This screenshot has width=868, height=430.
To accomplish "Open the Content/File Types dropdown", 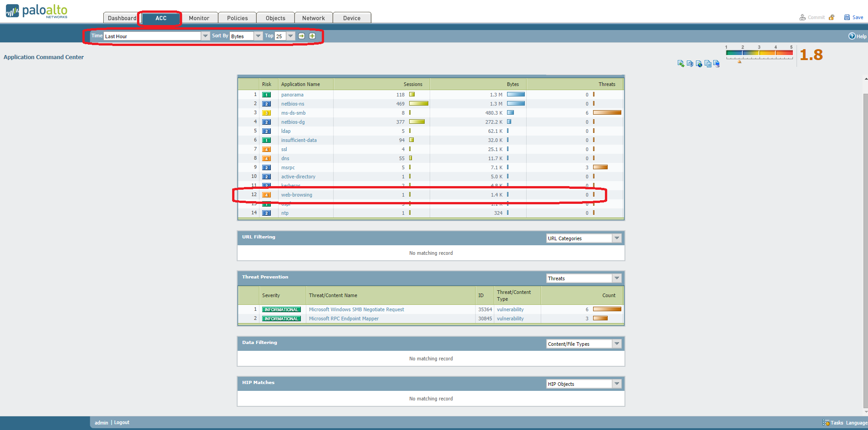I will tap(617, 344).
